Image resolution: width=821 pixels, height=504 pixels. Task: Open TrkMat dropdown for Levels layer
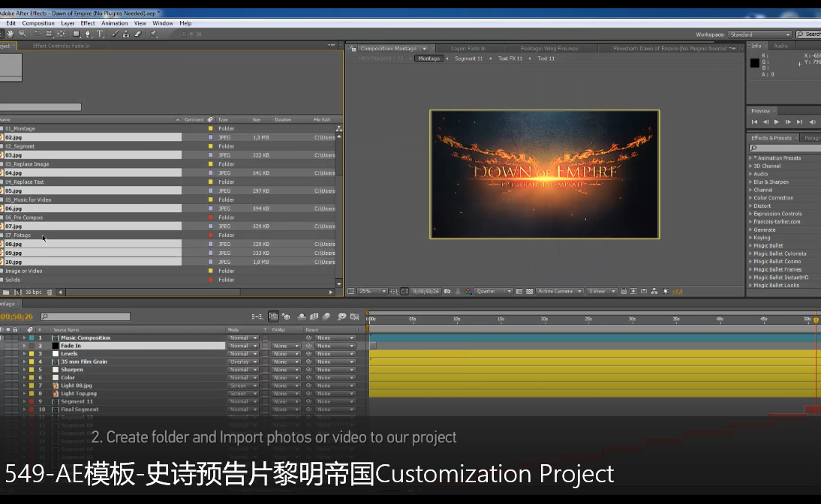(285, 354)
